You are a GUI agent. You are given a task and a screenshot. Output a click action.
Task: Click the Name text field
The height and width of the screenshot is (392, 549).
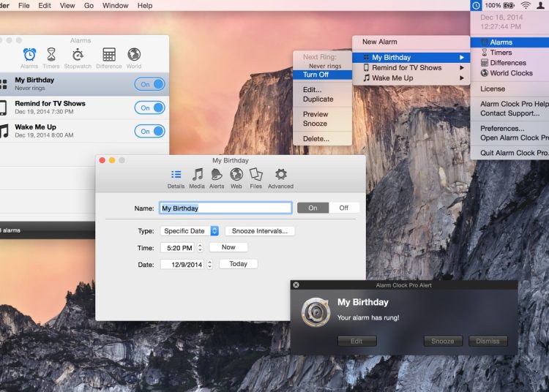tap(225, 208)
